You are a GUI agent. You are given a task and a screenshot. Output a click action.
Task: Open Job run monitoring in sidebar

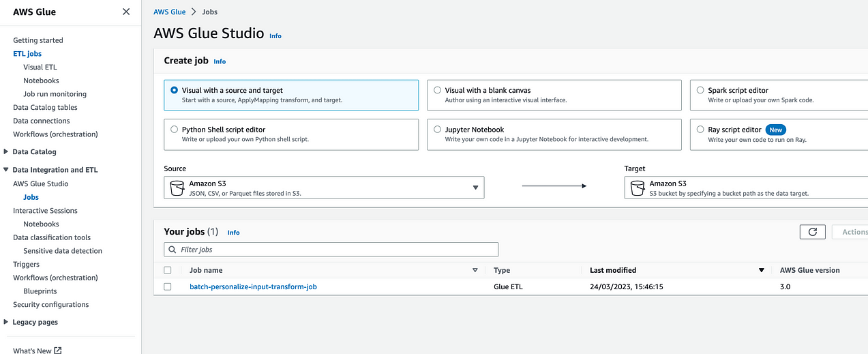click(x=55, y=94)
